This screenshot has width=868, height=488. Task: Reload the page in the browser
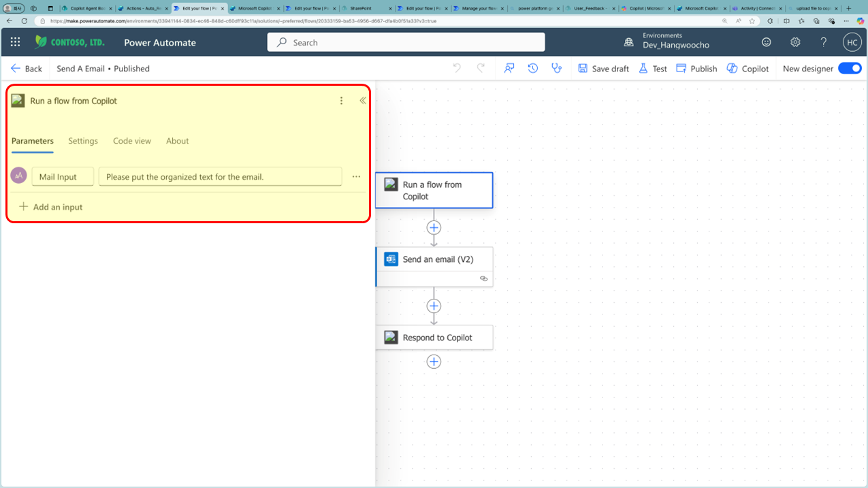25,21
